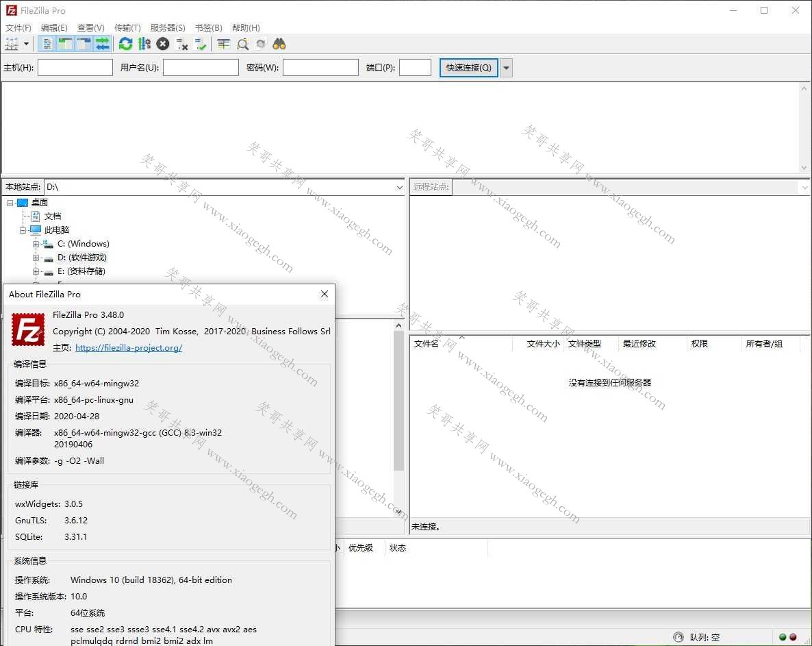This screenshot has width=812, height=646.
Task: Select C: (Windows) drive in tree
Action: click(x=83, y=243)
